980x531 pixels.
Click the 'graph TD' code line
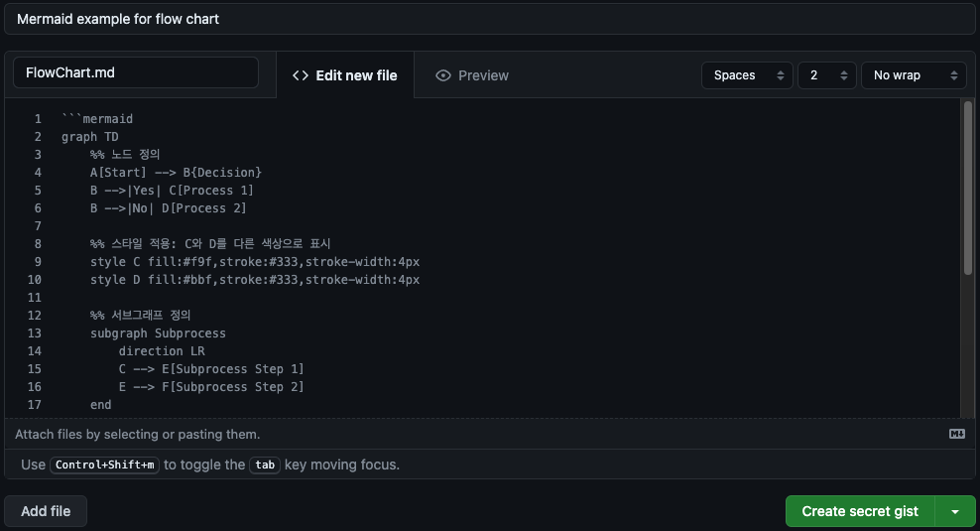[90, 137]
